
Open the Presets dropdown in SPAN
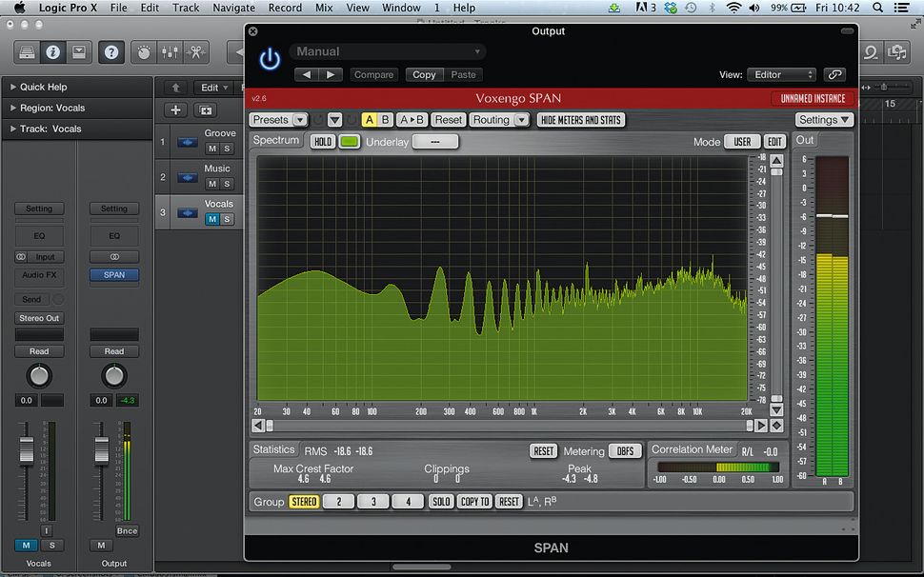[x=277, y=120]
